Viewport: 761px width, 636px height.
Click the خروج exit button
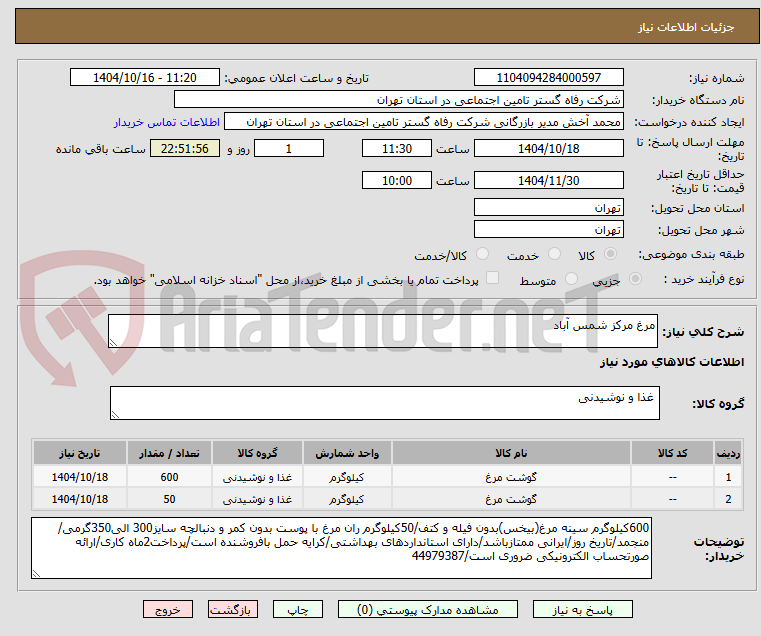[167, 609]
